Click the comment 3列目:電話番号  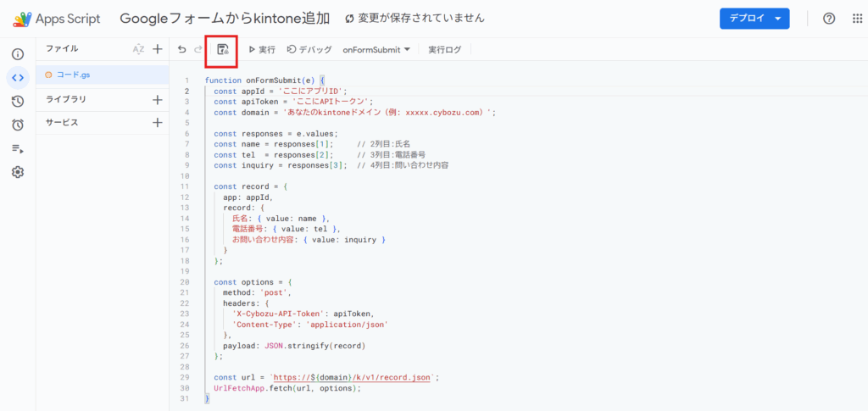point(391,154)
